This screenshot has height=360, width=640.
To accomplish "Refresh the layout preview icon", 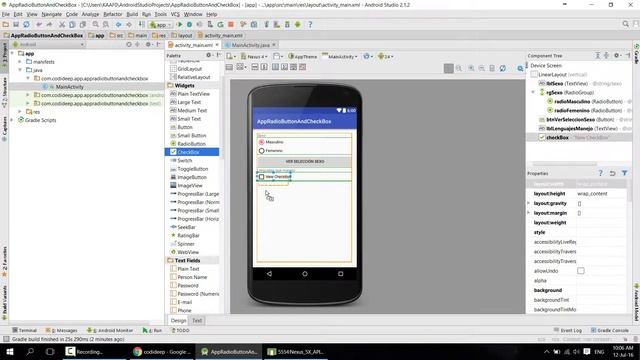I will point(503,68).
